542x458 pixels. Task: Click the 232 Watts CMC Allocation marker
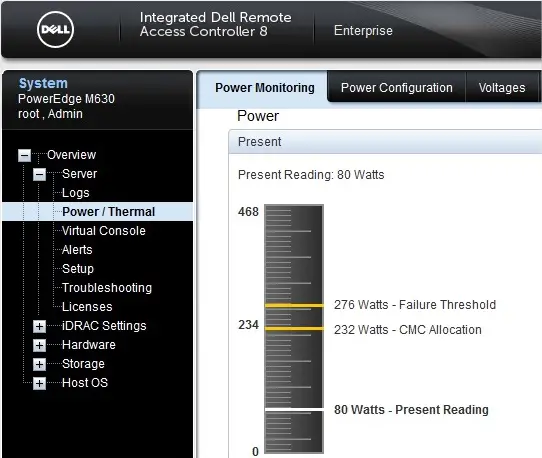[x=294, y=328]
